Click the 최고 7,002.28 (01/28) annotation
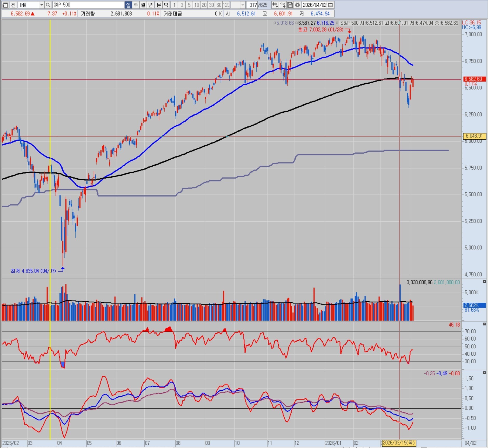The width and height of the screenshot is (488, 448). (321, 30)
